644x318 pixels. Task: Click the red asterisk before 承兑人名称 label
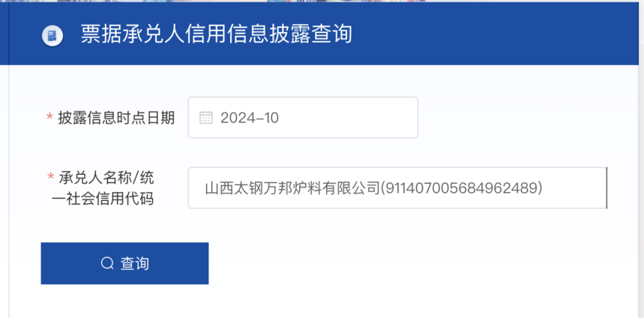[x=50, y=178]
